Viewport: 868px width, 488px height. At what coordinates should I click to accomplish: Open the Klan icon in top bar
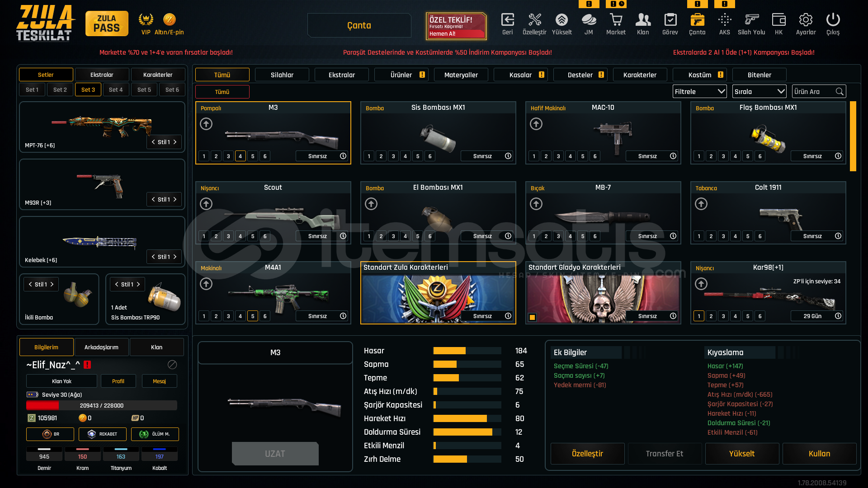643,20
